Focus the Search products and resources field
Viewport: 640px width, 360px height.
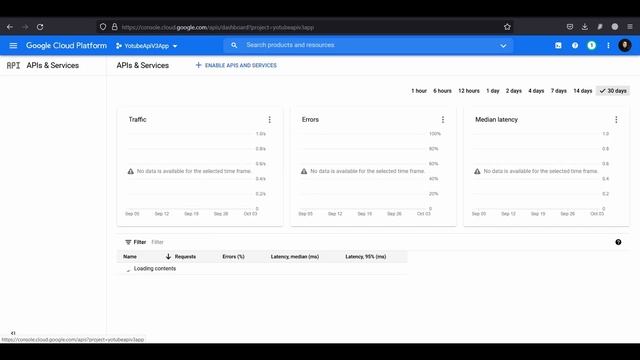tap(367, 45)
